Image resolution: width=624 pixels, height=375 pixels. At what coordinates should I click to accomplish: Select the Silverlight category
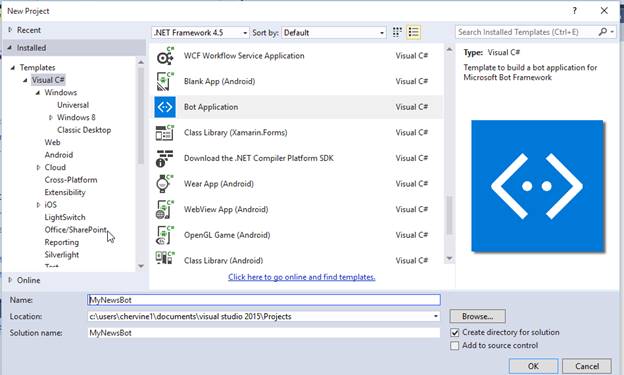tap(62, 255)
